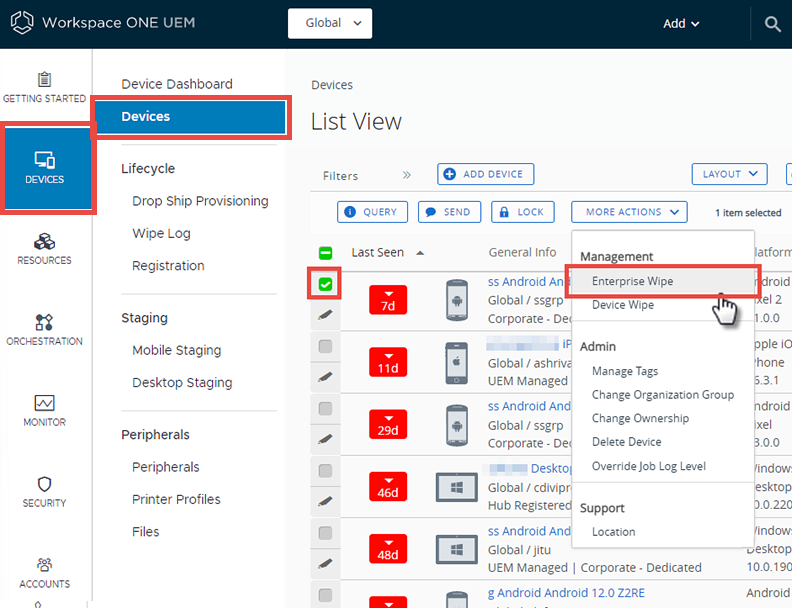Click edit pencil for the 29d device
Image resolution: width=792 pixels, height=608 pixels.
pyautogui.click(x=325, y=439)
